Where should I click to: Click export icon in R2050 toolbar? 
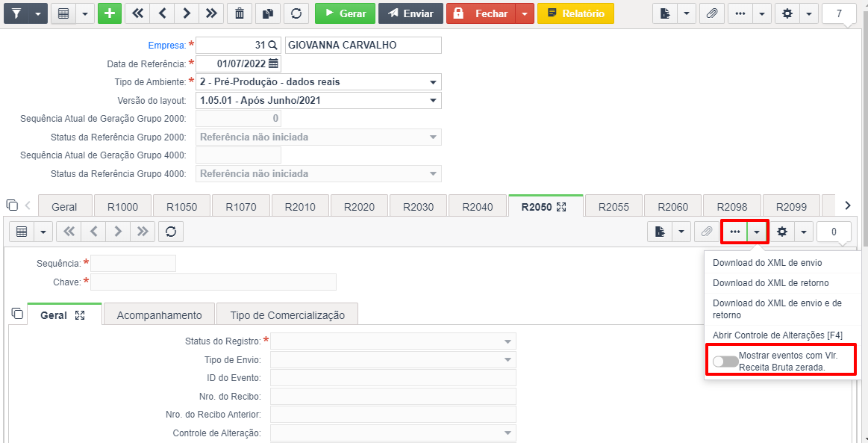pos(660,232)
